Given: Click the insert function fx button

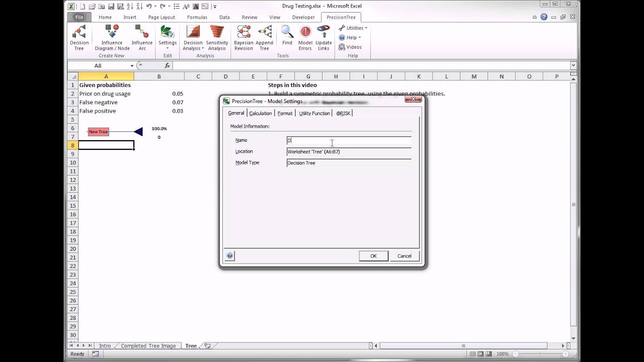Looking at the screenshot, I should pyautogui.click(x=168, y=66).
